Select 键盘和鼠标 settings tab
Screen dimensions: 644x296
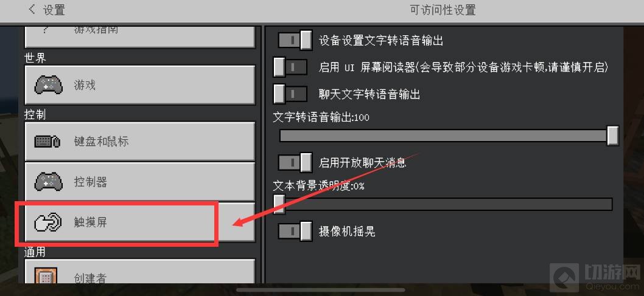point(140,142)
